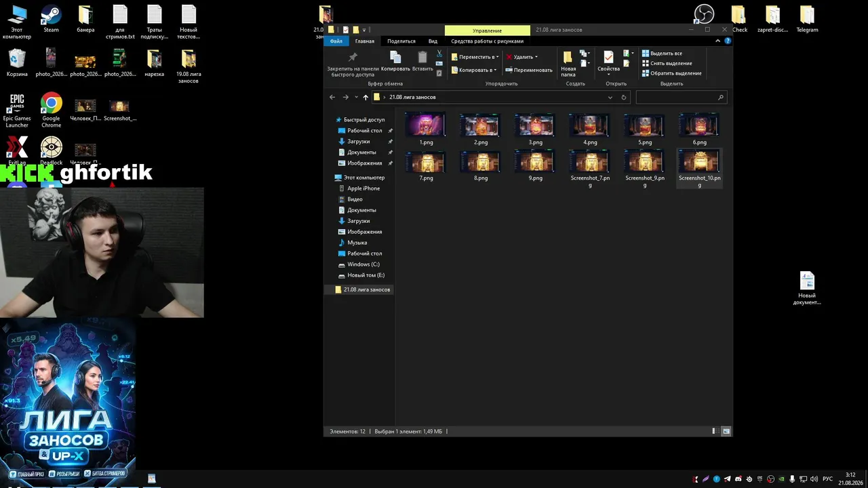Expand the address bar history dropdown
Screen dimensions: 868x488
pyautogui.click(x=610, y=97)
